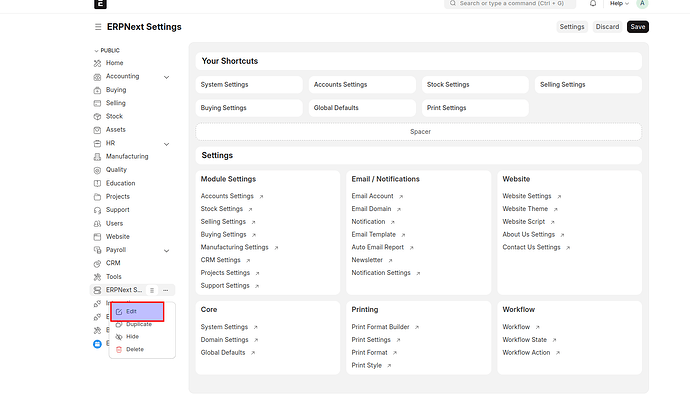This screenshot has height=401, width=690.
Task: Choose Edit from the context menu
Action: coord(137,312)
